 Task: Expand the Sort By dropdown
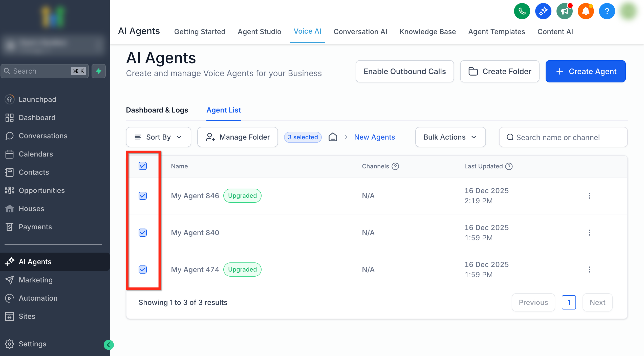[158, 137]
